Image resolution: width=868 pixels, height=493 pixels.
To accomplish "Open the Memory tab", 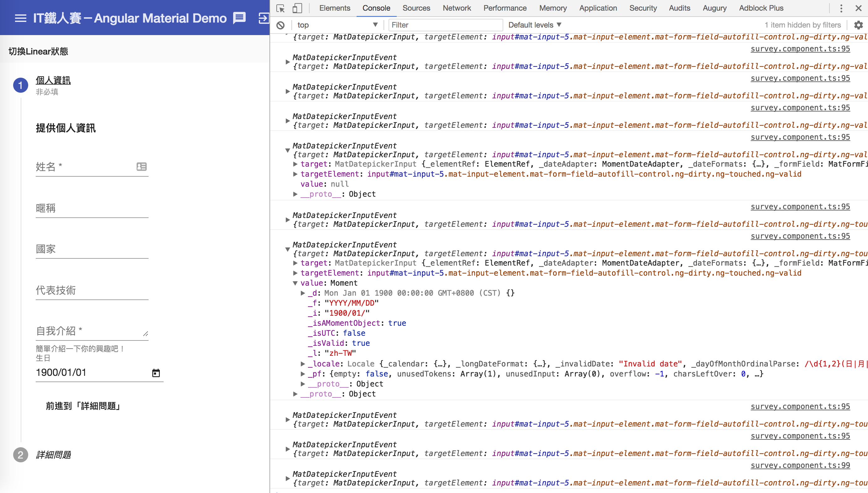I will (553, 8).
